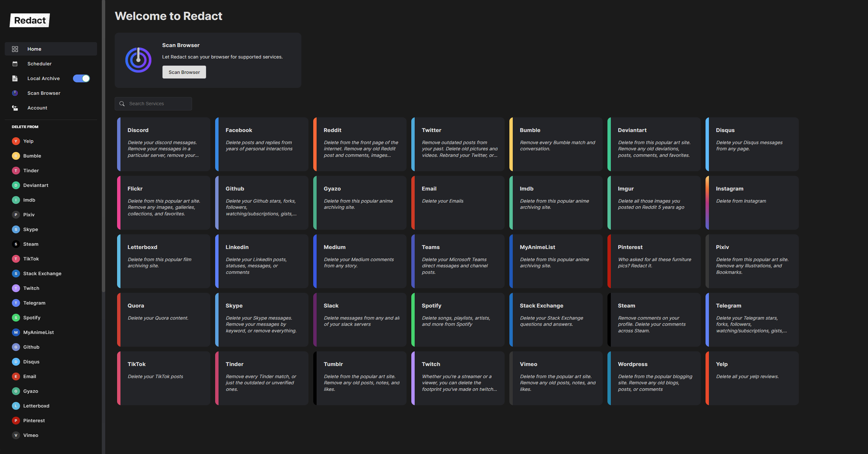Click the search magnifier icon
The image size is (868, 454).
tap(122, 104)
